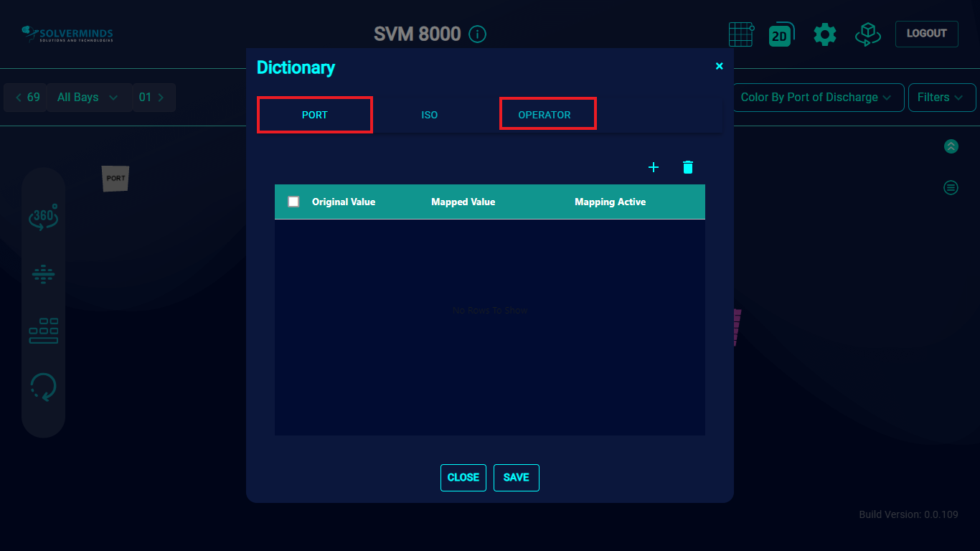
Task: Click the Original Value column header
Action: 344,202
